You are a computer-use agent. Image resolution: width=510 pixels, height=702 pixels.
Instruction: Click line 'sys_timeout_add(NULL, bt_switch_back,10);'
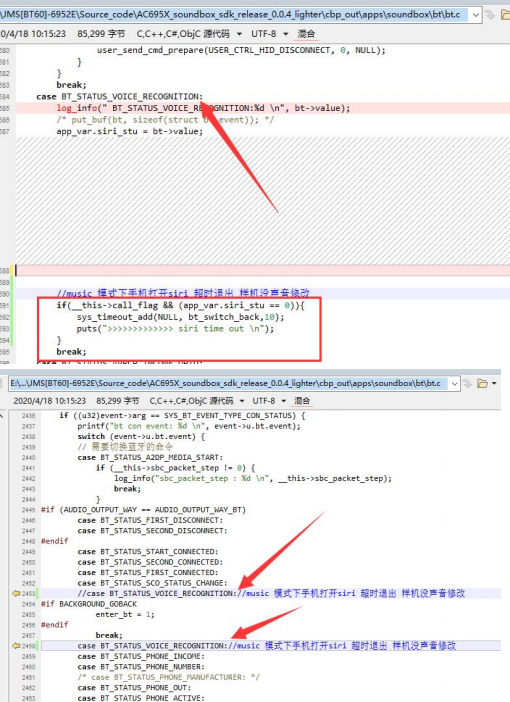coord(180,317)
